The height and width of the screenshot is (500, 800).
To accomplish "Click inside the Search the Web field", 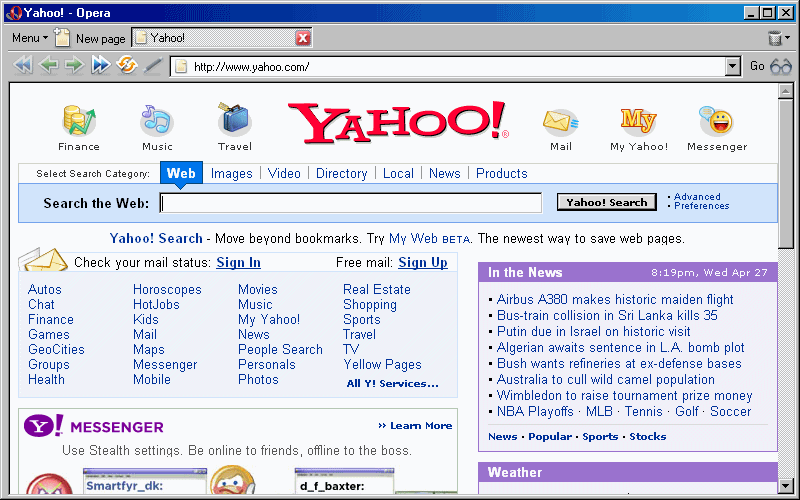I will pos(351,203).
